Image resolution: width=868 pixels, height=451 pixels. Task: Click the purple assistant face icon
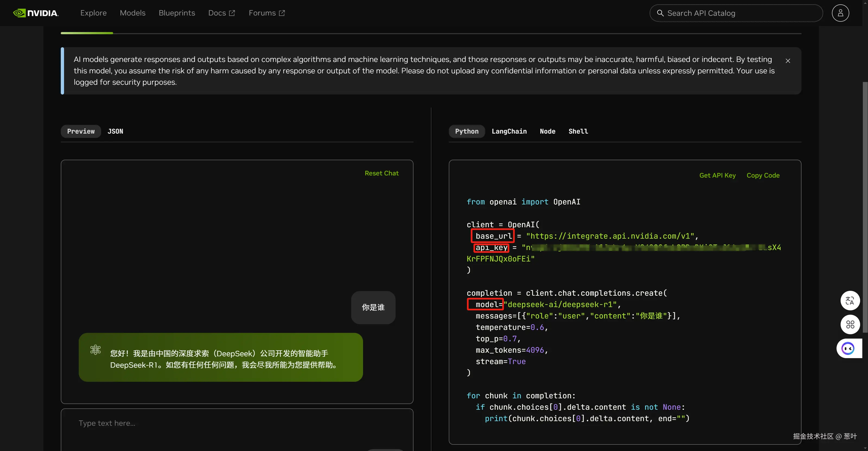point(848,348)
